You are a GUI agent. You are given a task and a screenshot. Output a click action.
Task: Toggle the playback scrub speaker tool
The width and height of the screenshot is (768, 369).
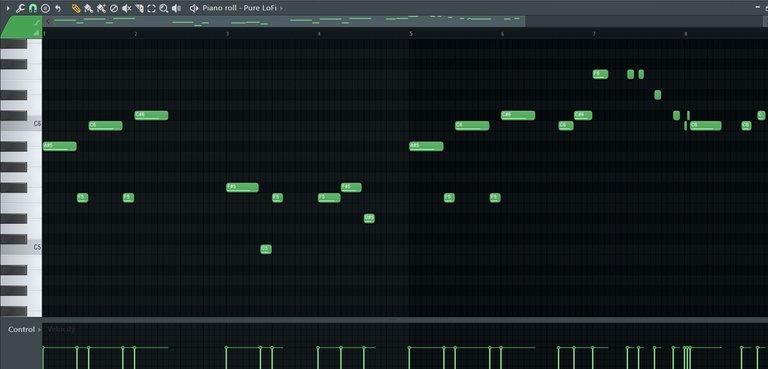[x=177, y=8]
